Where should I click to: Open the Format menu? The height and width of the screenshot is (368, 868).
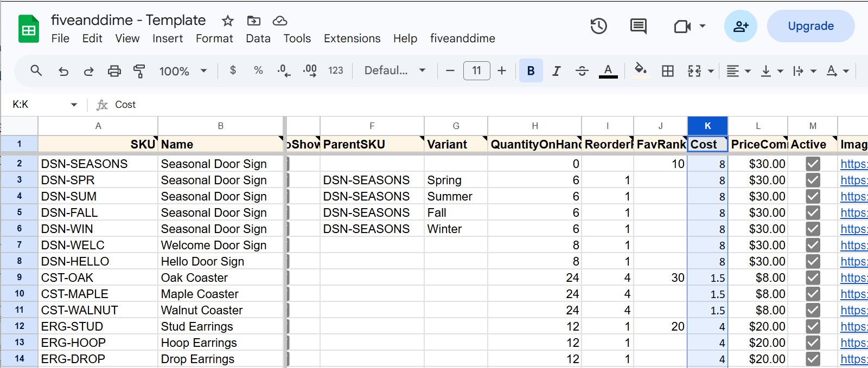pyautogui.click(x=214, y=38)
